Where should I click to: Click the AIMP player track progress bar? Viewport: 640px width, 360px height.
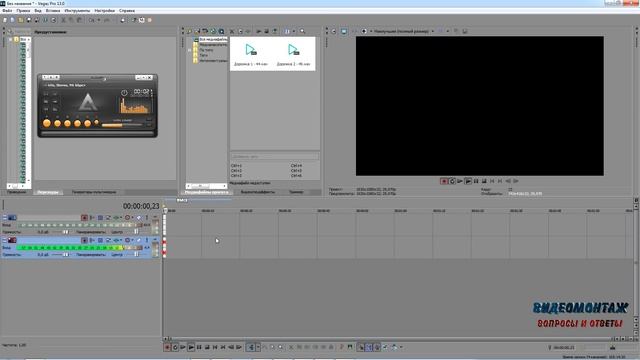click(x=97, y=133)
